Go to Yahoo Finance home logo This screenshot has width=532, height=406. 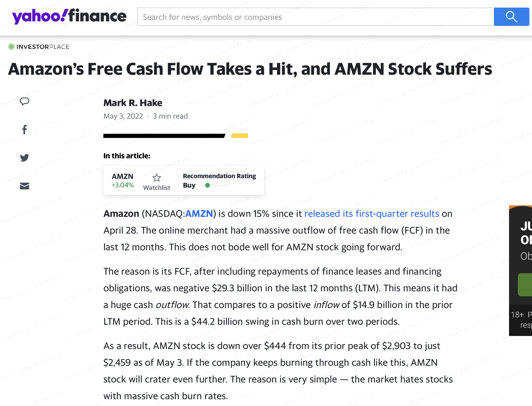69,16
